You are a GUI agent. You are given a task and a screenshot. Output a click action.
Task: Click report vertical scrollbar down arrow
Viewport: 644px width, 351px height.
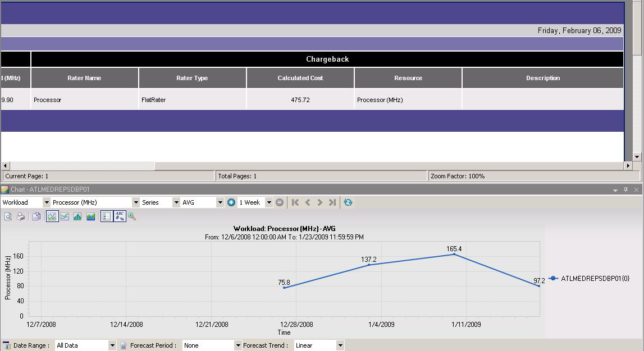[x=637, y=156]
